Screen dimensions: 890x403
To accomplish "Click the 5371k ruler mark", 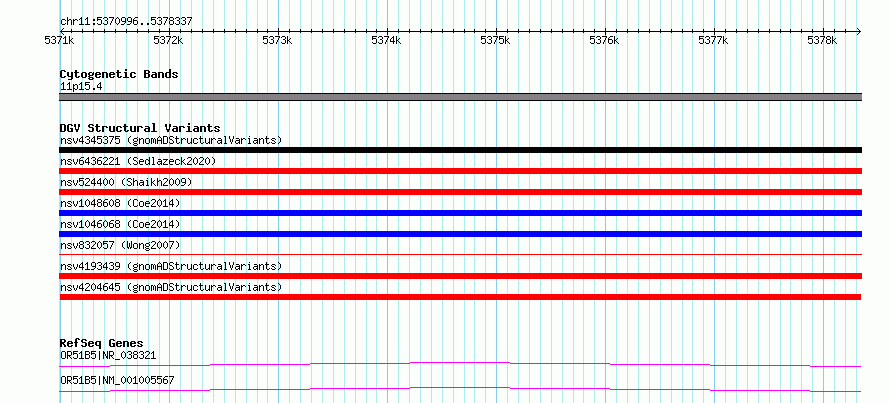I will point(60,41).
